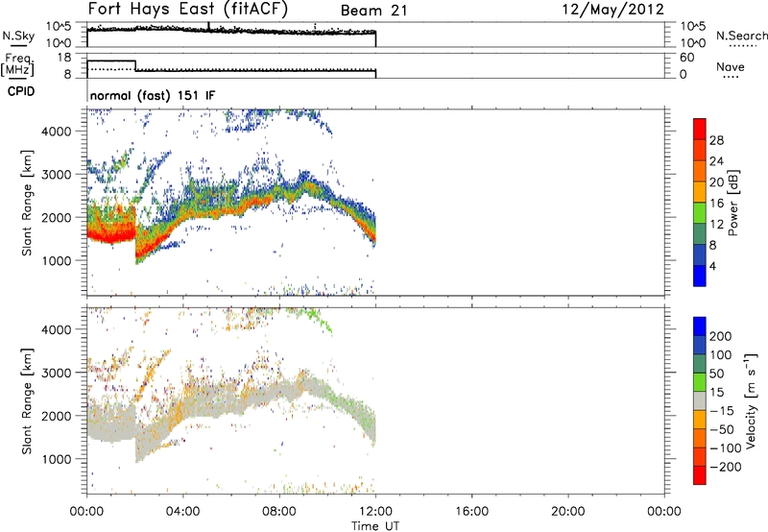Click the 'Beam 21' label
Viewport: 768px width, 532px height.
click(373, 11)
